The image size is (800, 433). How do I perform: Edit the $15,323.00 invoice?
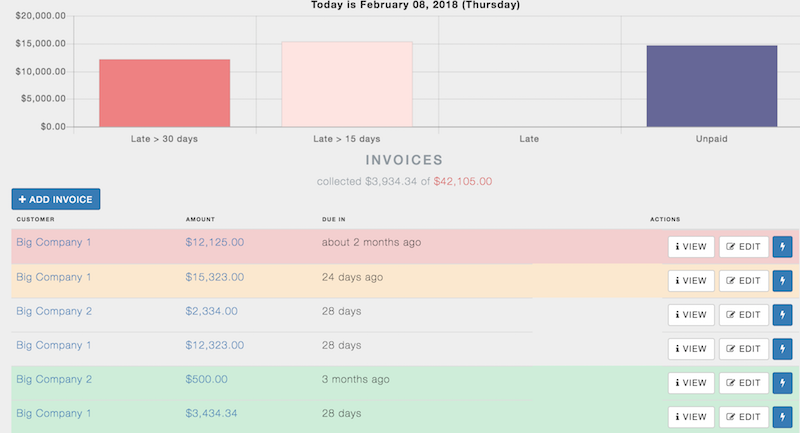(744, 281)
